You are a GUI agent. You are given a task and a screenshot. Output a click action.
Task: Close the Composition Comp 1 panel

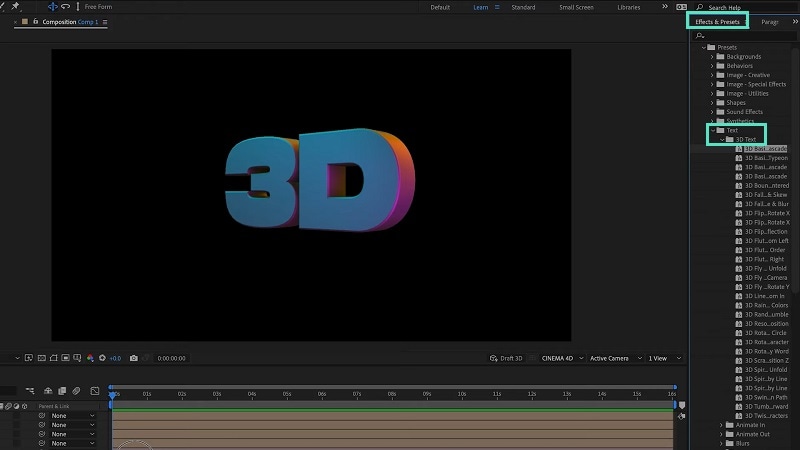click(15, 22)
